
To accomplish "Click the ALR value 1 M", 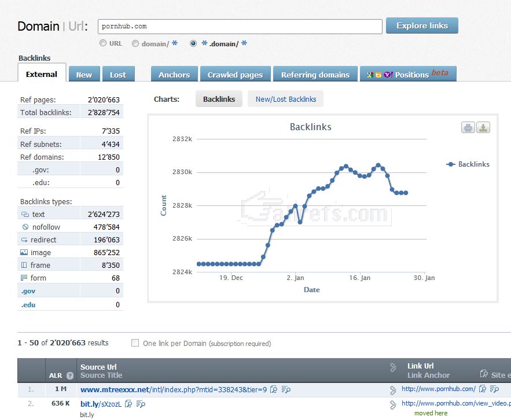I will [61, 389].
